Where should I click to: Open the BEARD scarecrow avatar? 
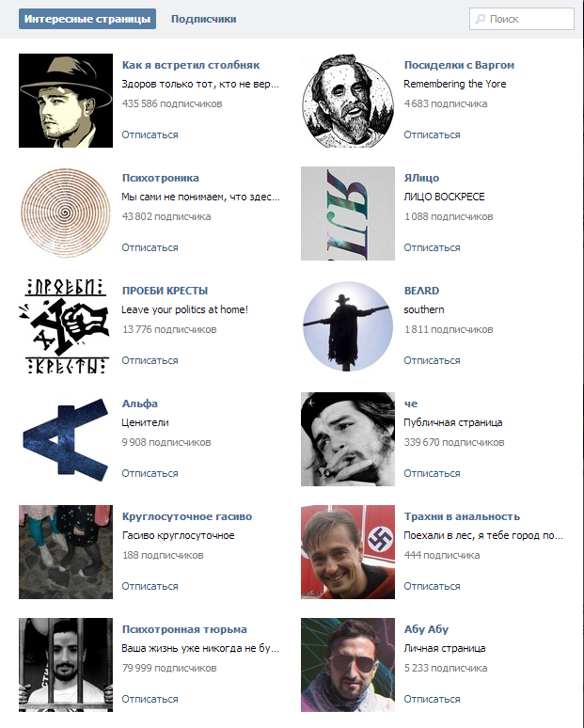point(348,326)
